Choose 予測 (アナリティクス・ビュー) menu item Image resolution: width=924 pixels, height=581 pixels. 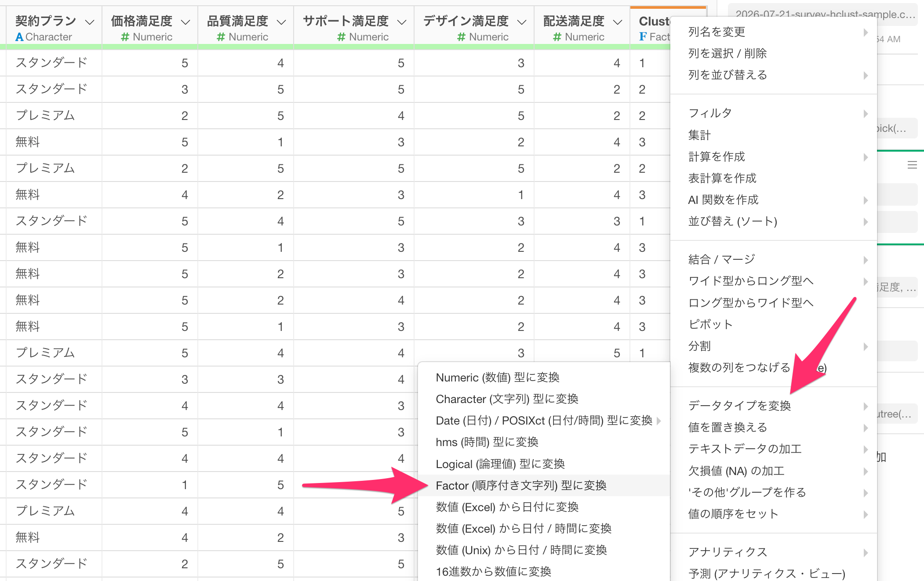click(x=774, y=573)
